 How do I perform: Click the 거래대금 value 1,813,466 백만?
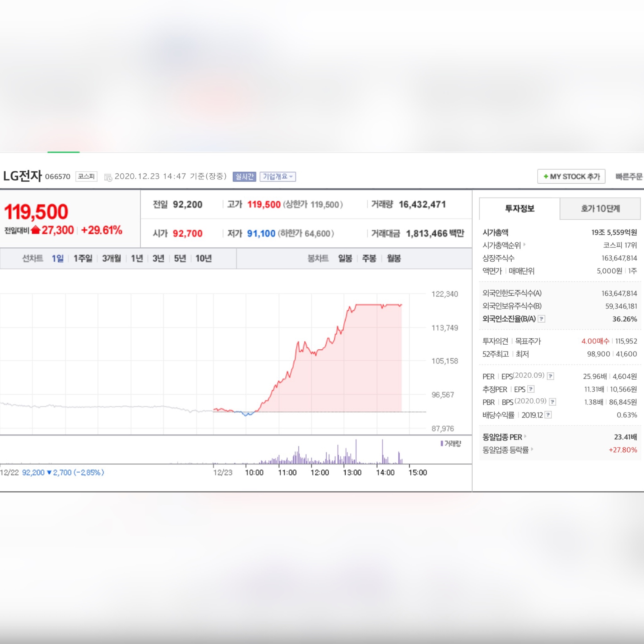pos(435,233)
